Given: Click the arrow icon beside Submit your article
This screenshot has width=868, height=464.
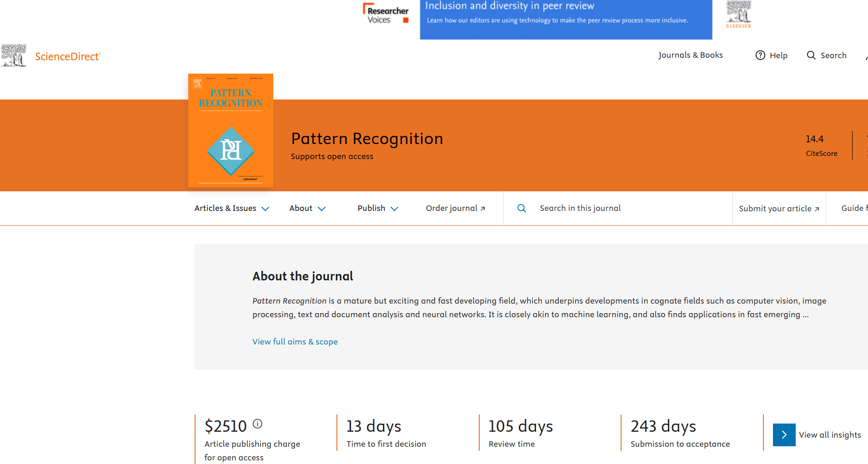Looking at the screenshot, I should pyautogui.click(x=817, y=209).
